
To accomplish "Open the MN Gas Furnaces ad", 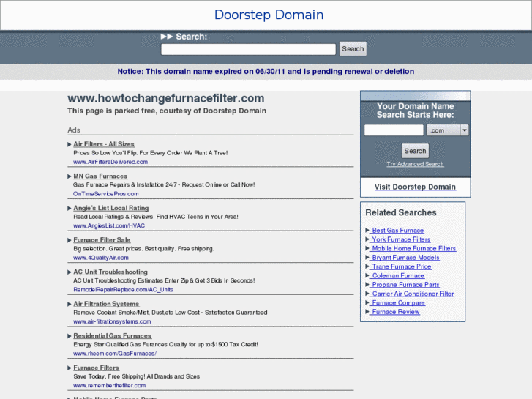I will [x=100, y=176].
